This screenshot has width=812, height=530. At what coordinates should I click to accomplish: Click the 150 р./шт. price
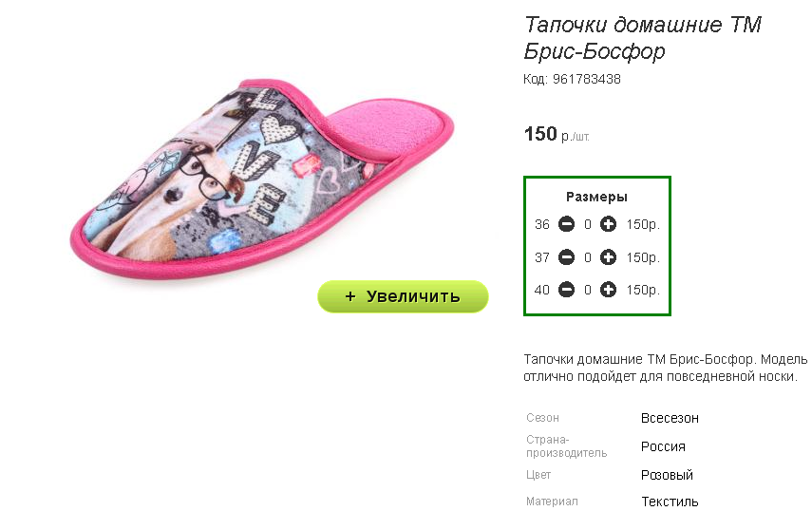pos(557,134)
